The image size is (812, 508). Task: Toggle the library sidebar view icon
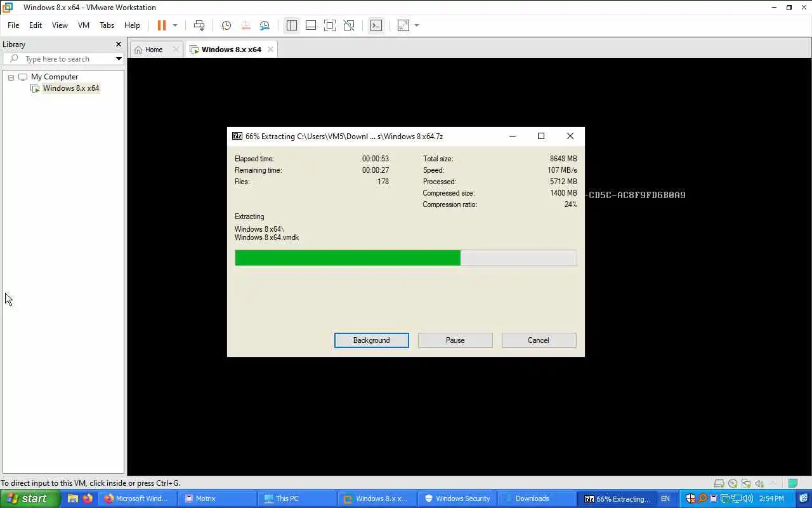[x=292, y=25]
